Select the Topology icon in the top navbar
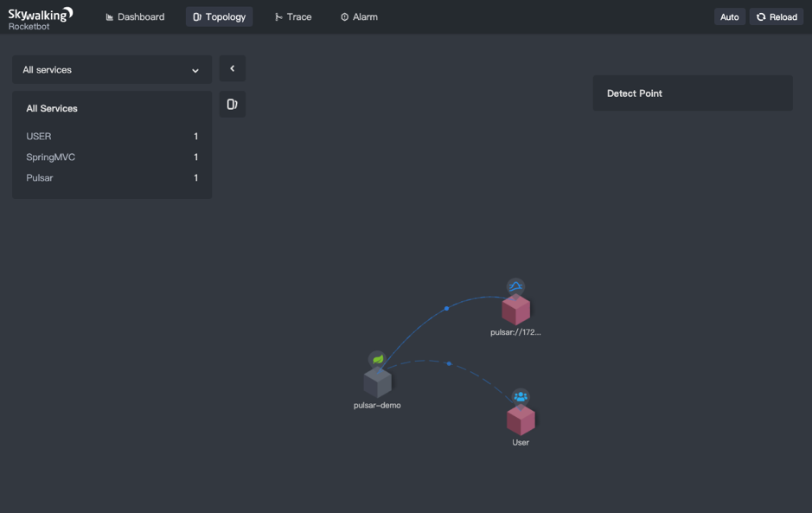 (196, 16)
